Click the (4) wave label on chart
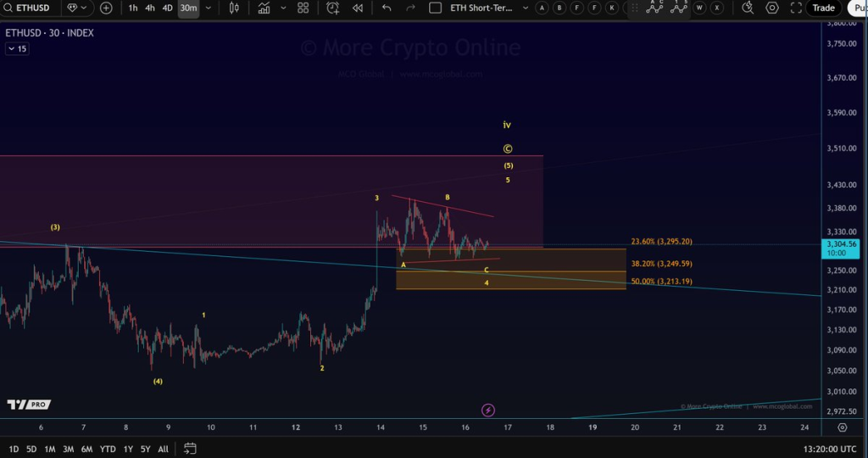This screenshot has height=458, width=868. click(x=158, y=381)
